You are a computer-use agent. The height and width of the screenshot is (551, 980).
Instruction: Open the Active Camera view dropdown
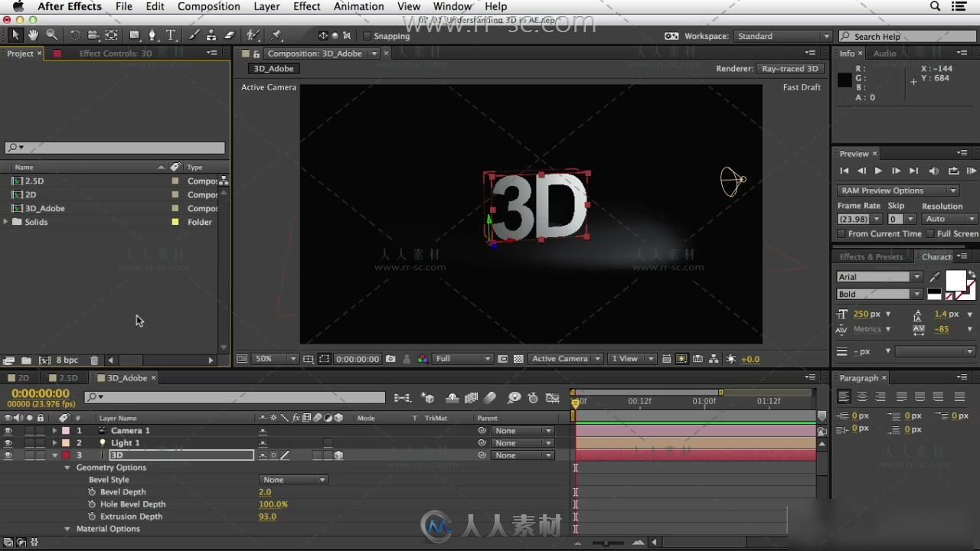pos(565,359)
